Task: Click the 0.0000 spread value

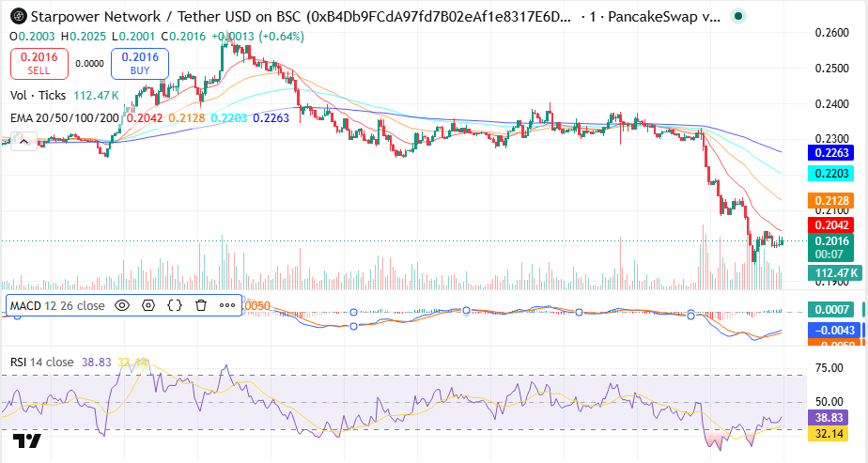Action: [x=89, y=64]
